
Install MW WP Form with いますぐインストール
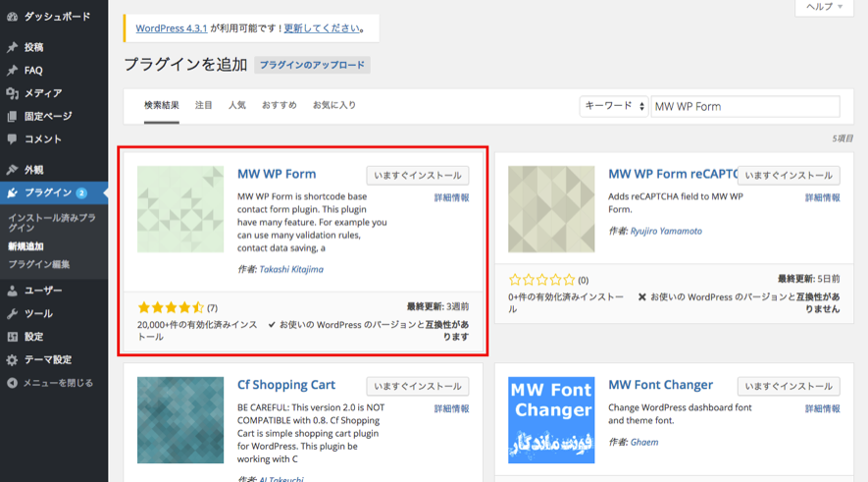418,176
